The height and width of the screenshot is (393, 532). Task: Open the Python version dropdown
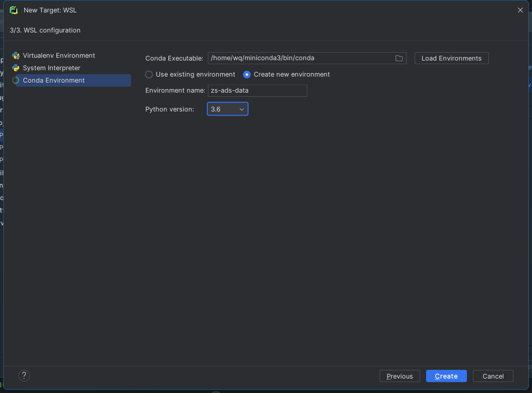[227, 109]
